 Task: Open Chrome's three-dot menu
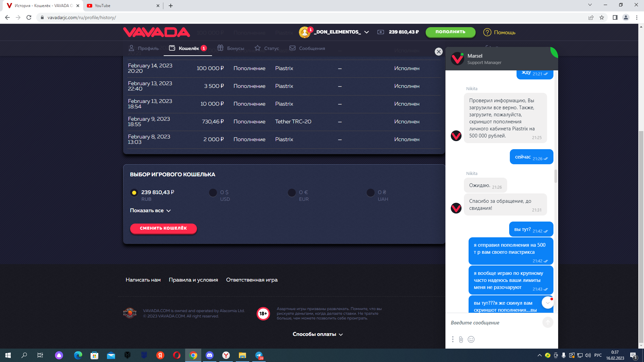[637, 17]
